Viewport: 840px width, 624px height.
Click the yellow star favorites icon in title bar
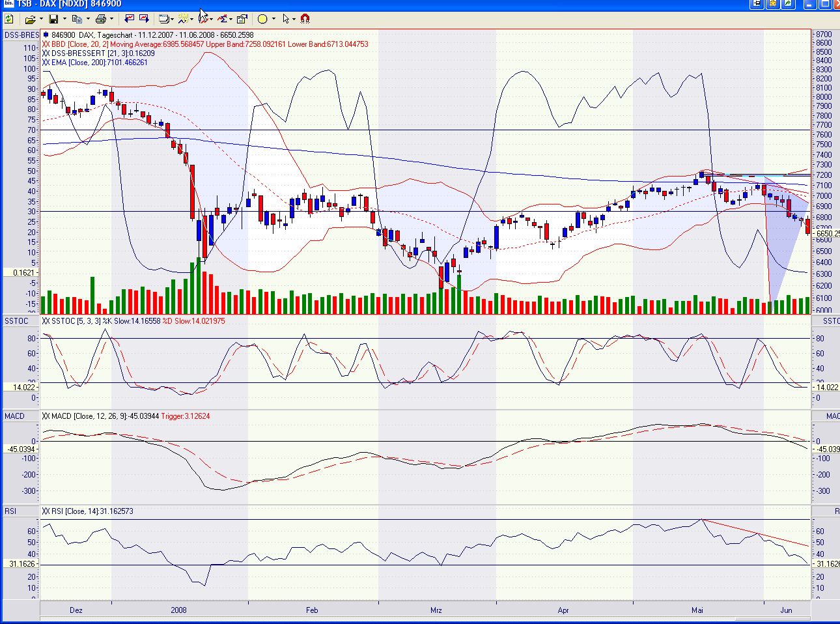pos(773,4)
